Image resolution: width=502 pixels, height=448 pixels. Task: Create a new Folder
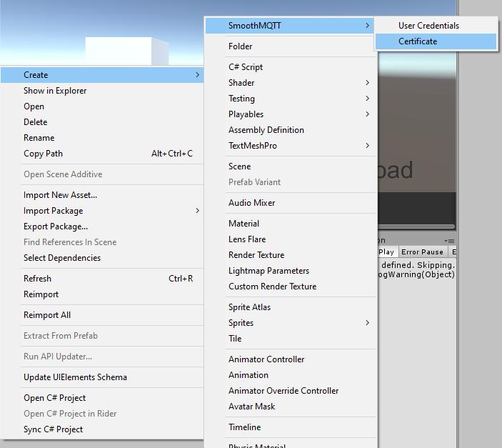(x=290, y=46)
